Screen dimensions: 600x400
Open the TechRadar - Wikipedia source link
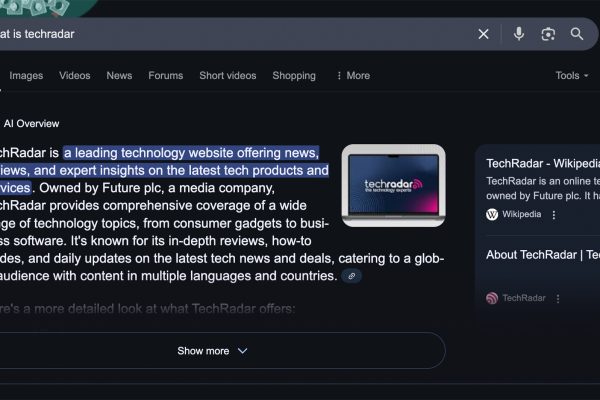click(543, 164)
